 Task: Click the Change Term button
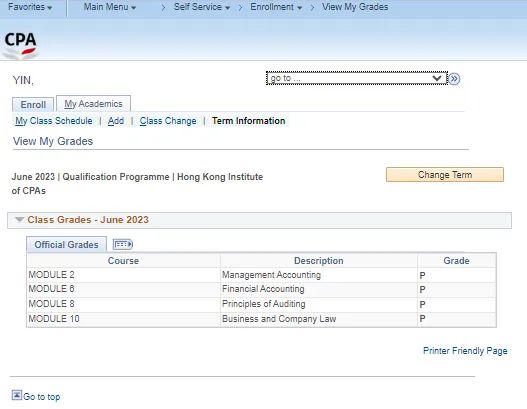[x=445, y=174]
